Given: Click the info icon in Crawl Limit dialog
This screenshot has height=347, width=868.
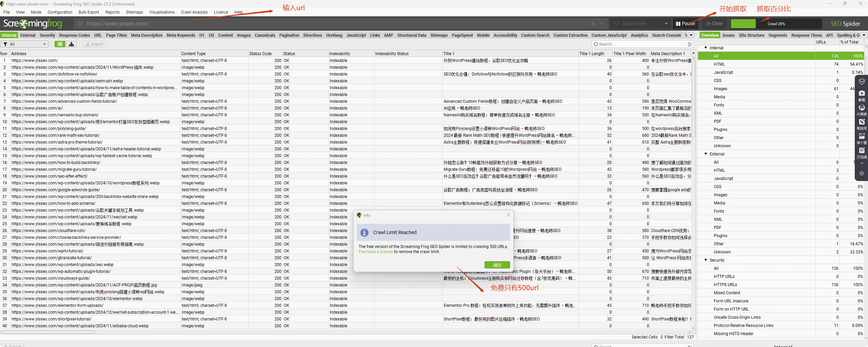Looking at the screenshot, I should [364, 232].
